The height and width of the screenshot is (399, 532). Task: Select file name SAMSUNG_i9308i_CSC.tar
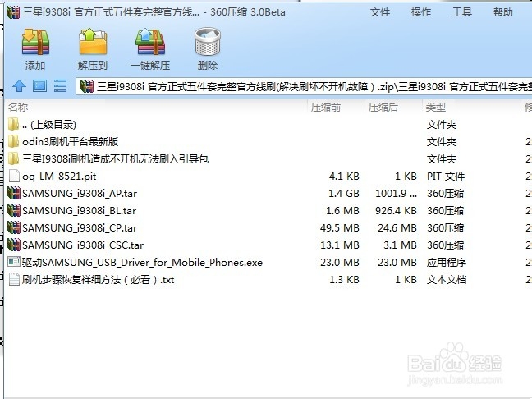83,245
